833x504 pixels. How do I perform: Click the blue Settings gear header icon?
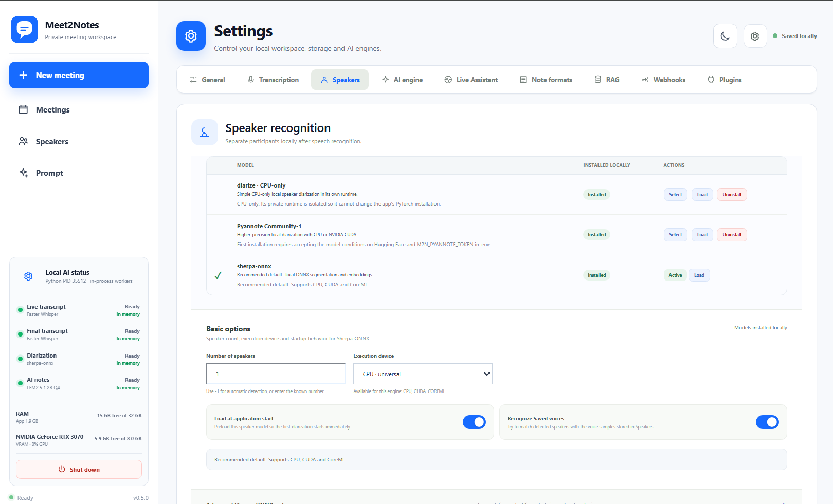point(191,36)
